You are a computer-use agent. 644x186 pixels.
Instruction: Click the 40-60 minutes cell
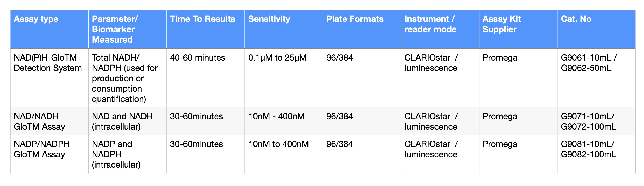[197, 58]
